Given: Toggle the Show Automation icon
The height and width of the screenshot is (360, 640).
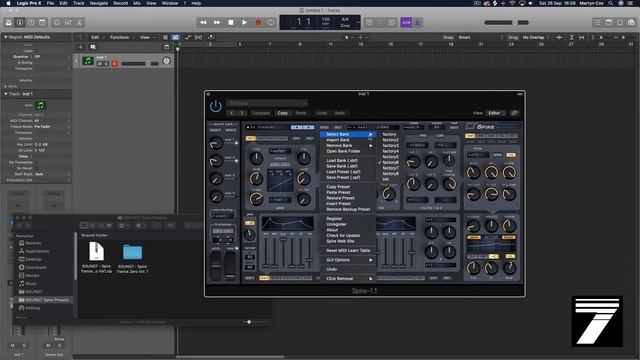Looking at the screenshot, I should (188, 37).
